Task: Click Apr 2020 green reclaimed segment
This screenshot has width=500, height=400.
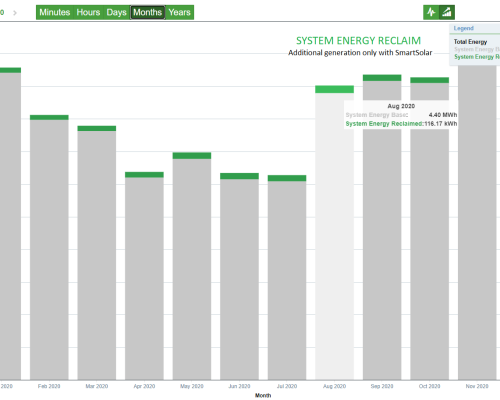Action: click(x=144, y=175)
